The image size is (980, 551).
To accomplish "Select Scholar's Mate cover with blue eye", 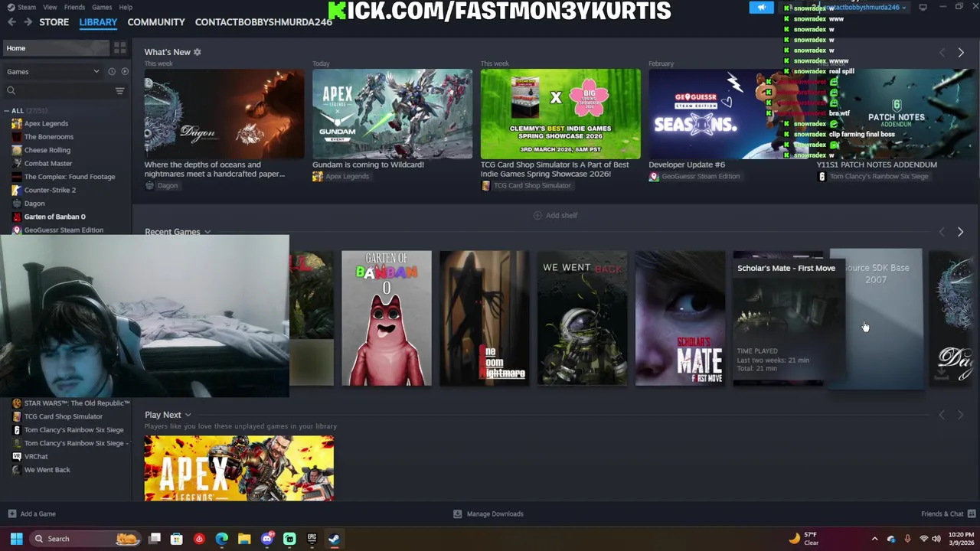I will tap(680, 318).
